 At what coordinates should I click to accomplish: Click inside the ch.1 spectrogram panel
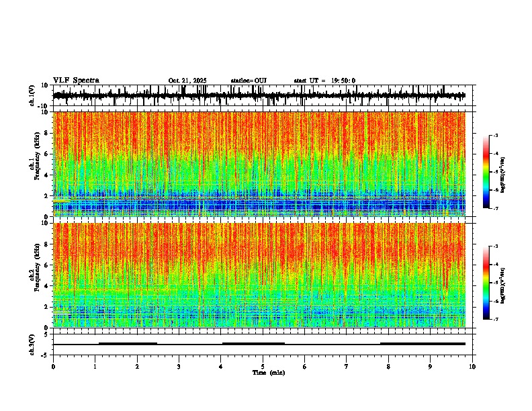pyautogui.click(x=259, y=164)
